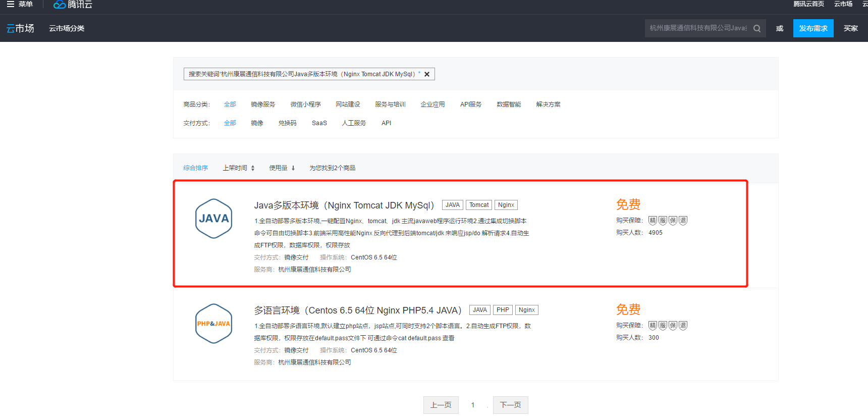Image resolution: width=868 pixels, height=420 pixels.
Task: Open the 买家 link
Action: tap(851, 28)
